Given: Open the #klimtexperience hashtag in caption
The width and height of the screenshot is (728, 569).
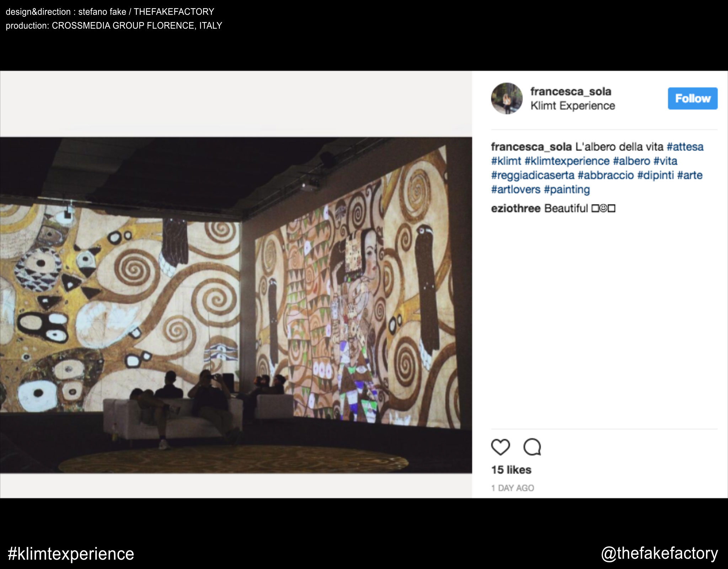Looking at the screenshot, I should tap(567, 161).
